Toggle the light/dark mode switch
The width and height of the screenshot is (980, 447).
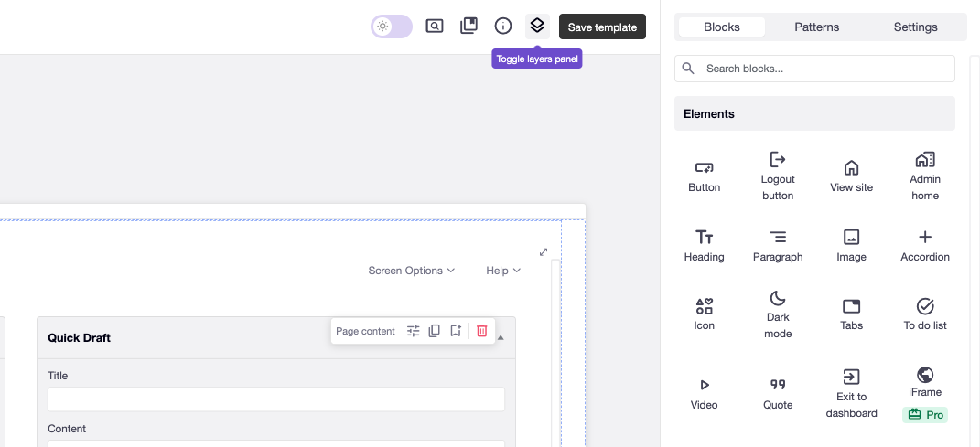coord(392,27)
